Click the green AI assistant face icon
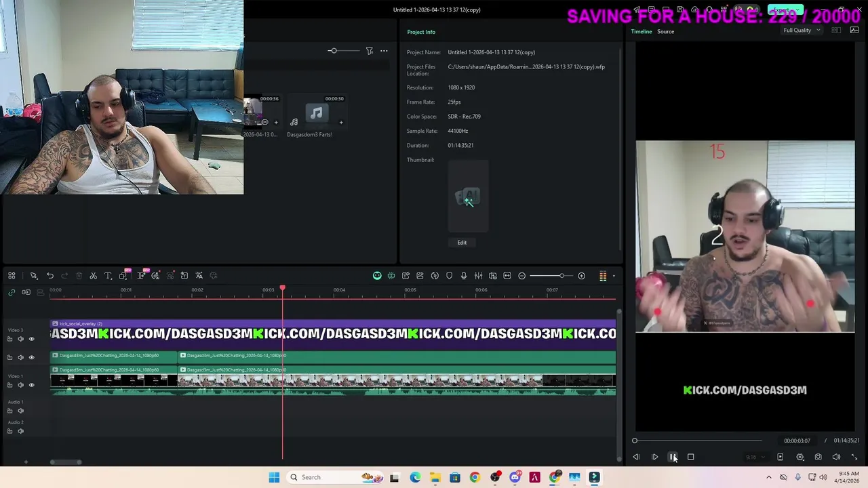The image size is (868, 488). tap(377, 276)
